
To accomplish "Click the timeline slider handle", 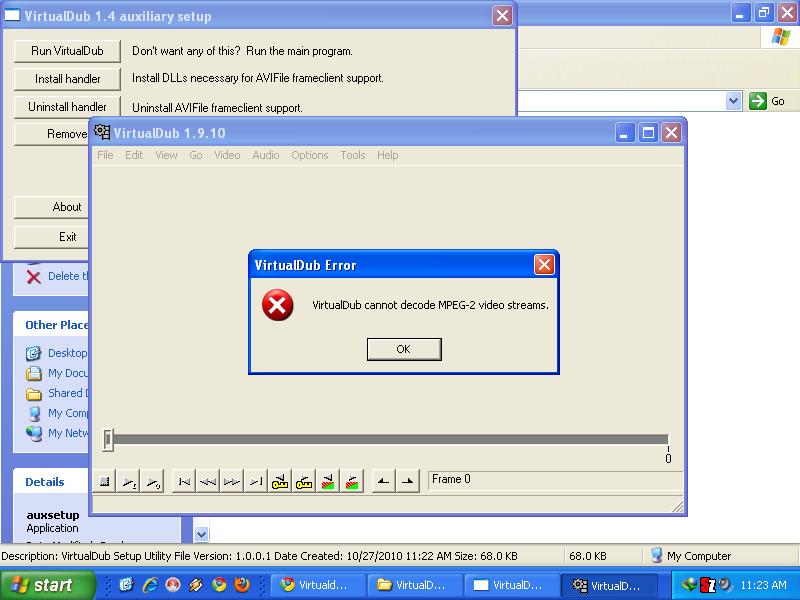I will coord(108,440).
